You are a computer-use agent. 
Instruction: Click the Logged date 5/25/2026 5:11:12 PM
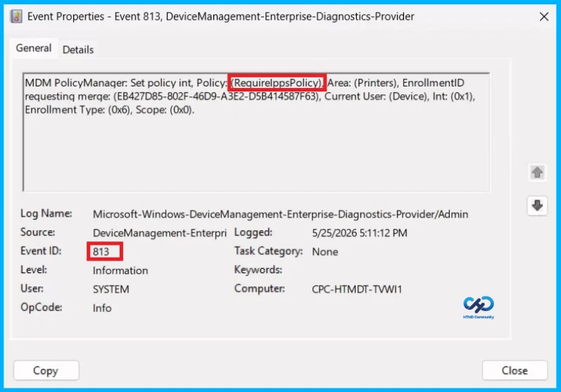360,233
